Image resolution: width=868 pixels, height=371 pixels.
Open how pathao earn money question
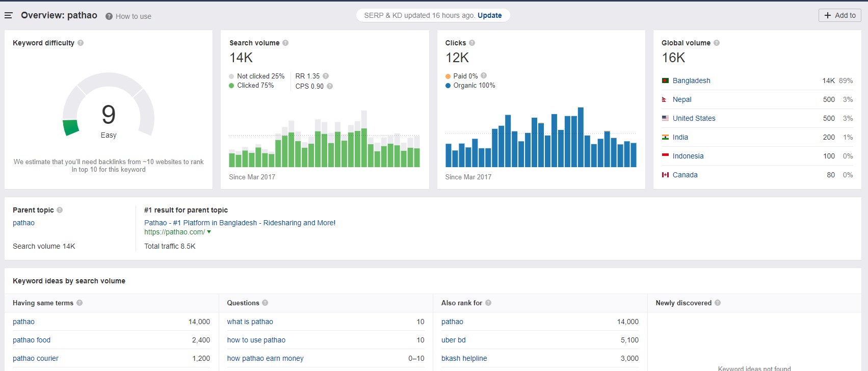pos(265,358)
